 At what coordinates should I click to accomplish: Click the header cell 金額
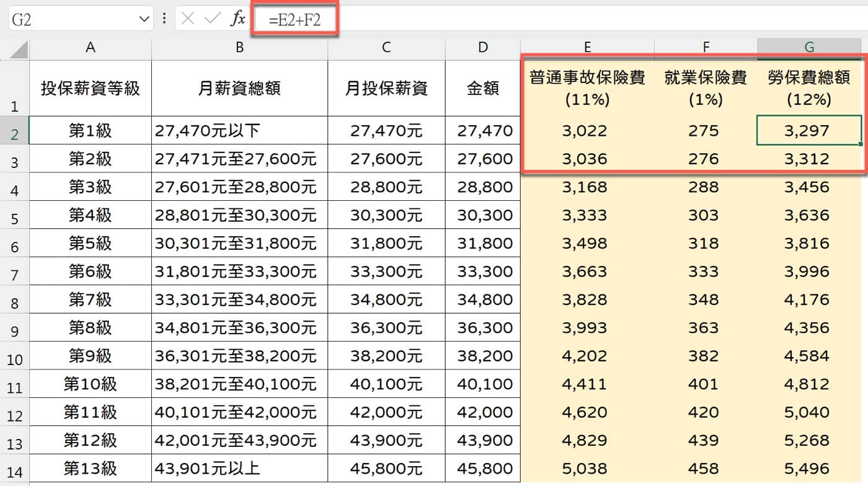point(483,88)
